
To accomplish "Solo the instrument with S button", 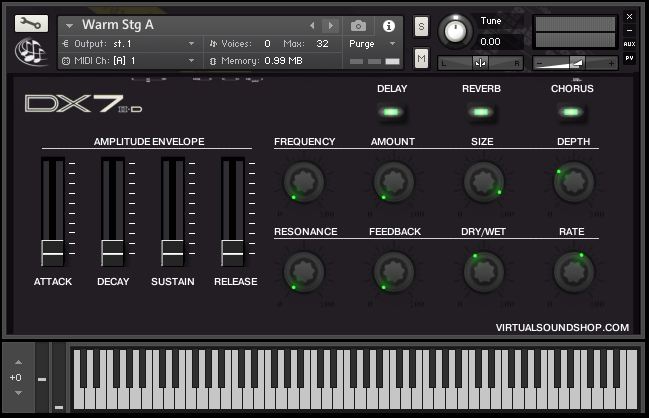I will (x=421, y=26).
